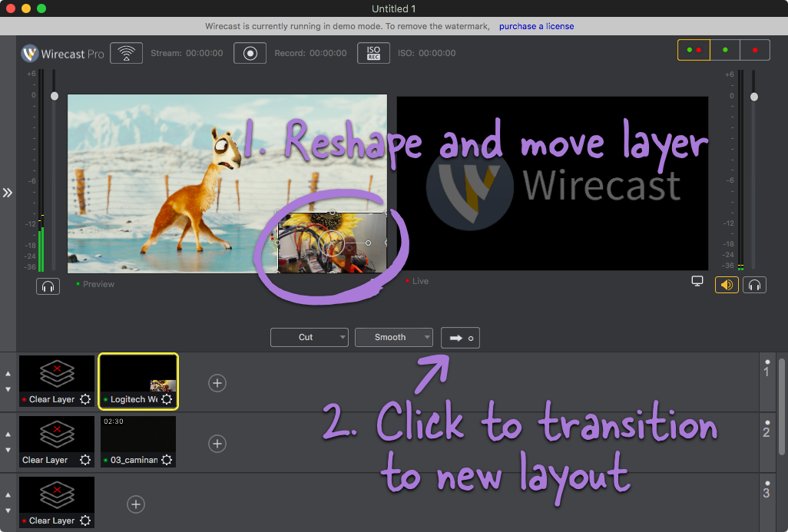Open settings gear on 03_caminan shot
The width and height of the screenshot is (788, 532).
(167, 460)
